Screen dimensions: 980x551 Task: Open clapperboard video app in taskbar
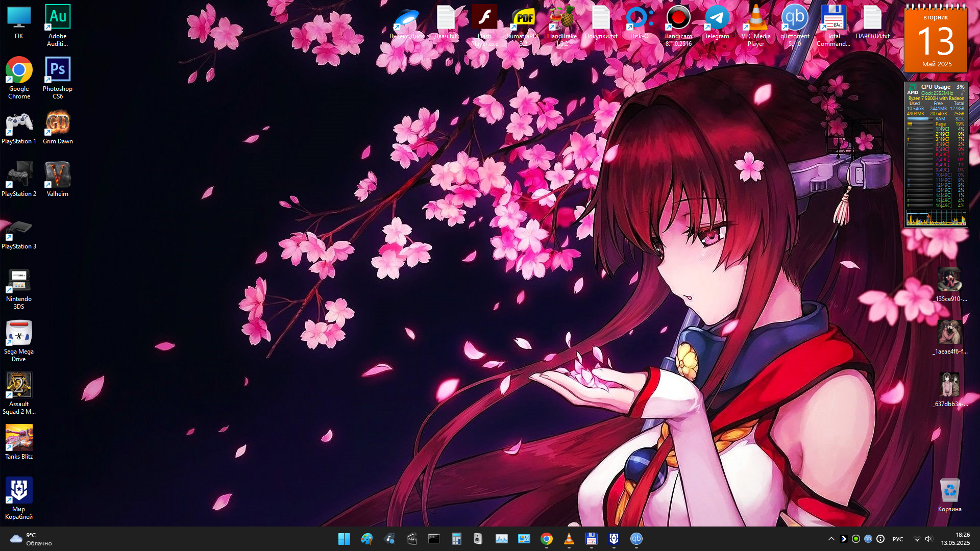(411, 539)
